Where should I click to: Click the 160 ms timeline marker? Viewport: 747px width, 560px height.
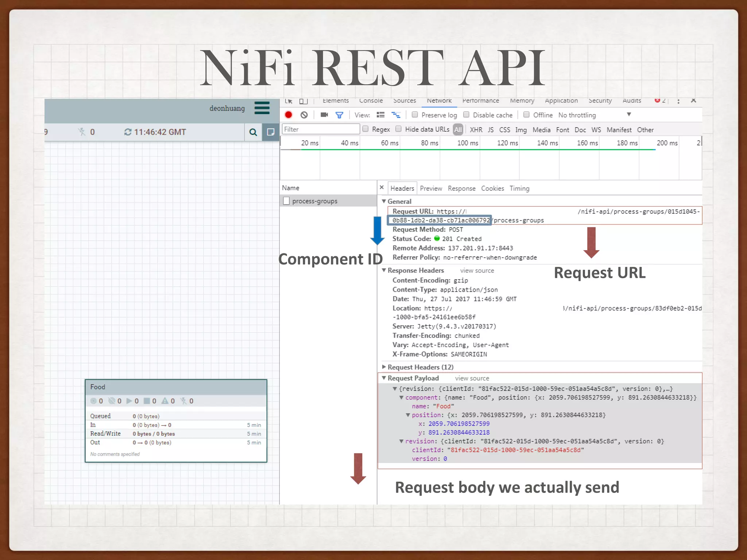tap(587, 143)
